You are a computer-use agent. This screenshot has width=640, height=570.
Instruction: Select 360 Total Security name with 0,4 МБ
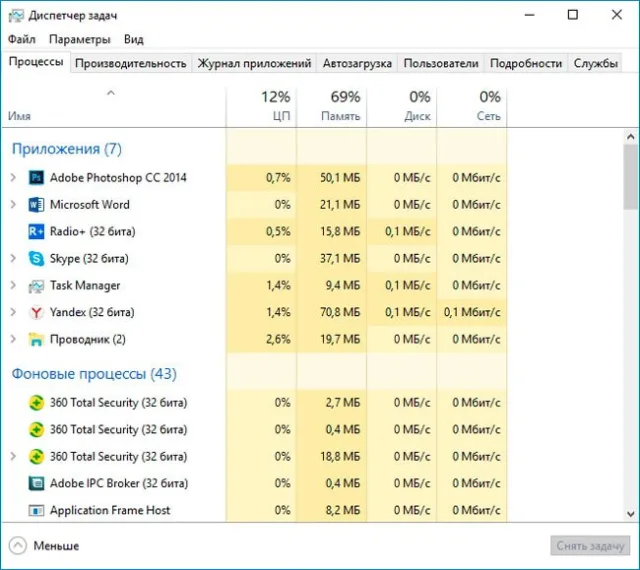(118, 430)
